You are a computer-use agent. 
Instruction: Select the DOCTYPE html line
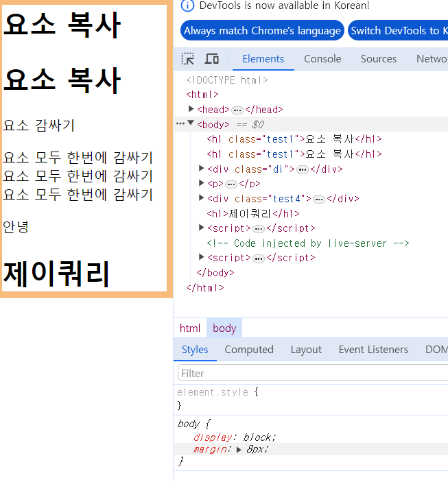pyautogui.click(x=227, y=80)
